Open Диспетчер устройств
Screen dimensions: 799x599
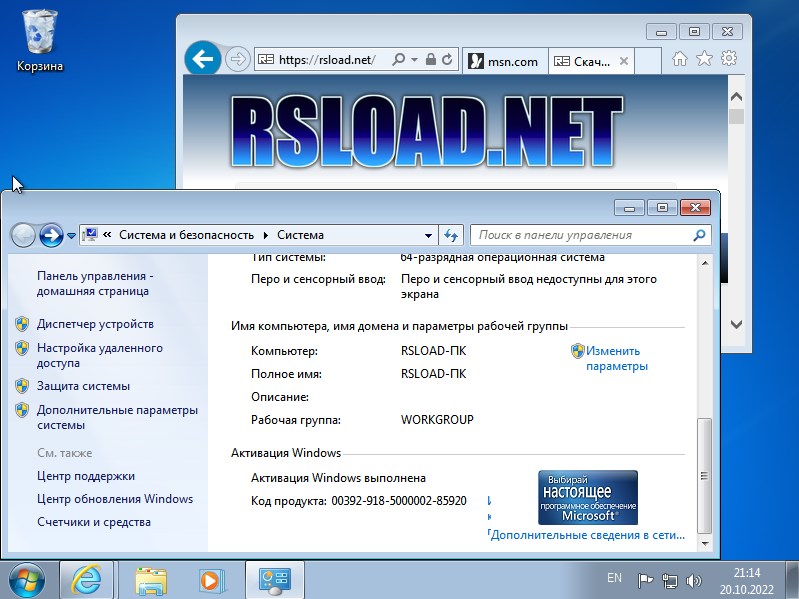(x=95, y=324)
